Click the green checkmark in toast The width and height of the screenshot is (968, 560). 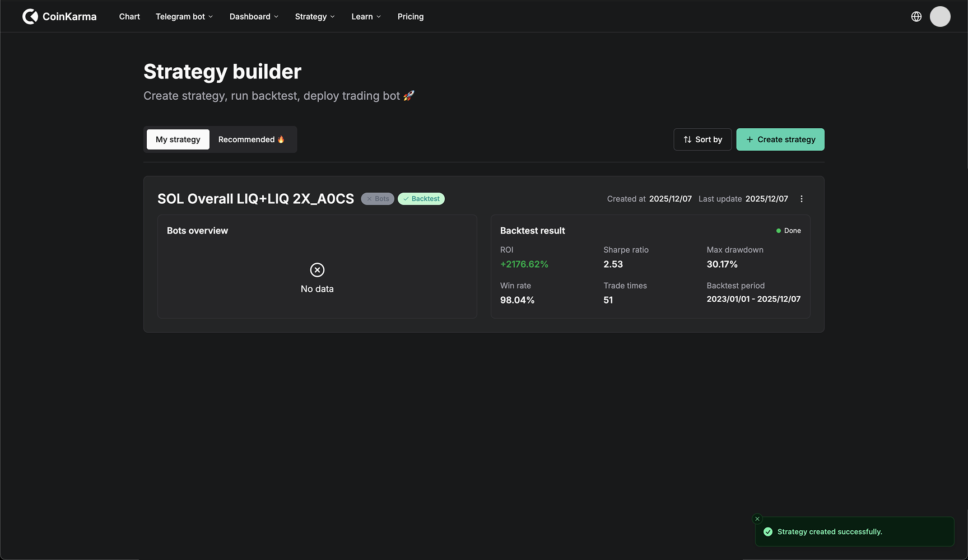tap(768, 532)
